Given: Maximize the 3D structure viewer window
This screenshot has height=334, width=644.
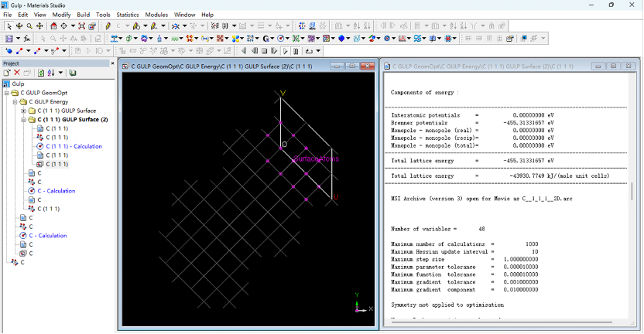Looking at the screenshot, I should click(x=352, y=66).
